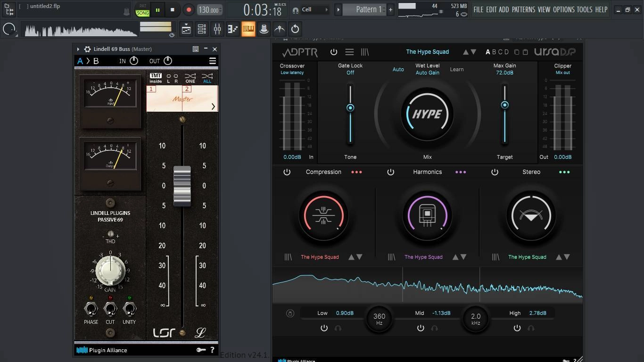This screenshot has height=362, width=644.
Task: Toggle the highlighted Browser/plugin picker button
Action: [x=248, y=29]
